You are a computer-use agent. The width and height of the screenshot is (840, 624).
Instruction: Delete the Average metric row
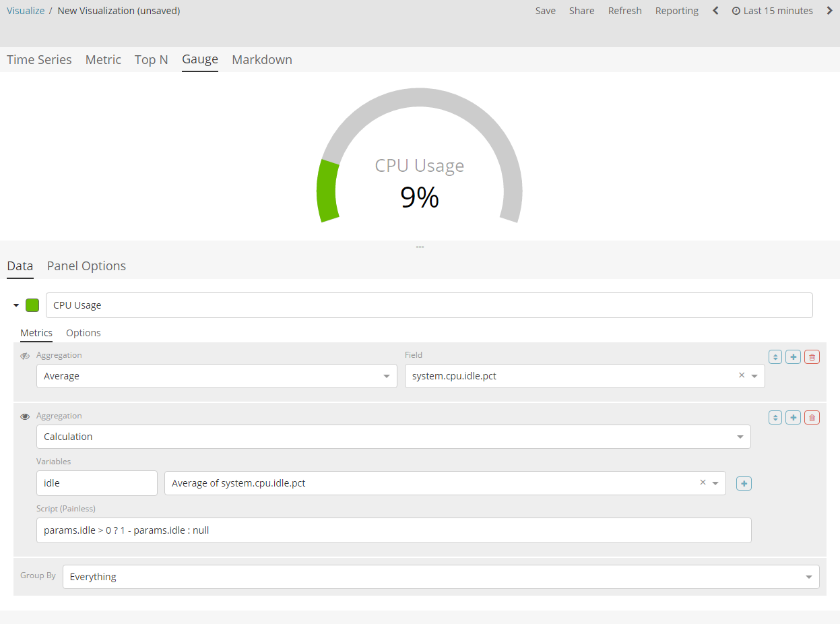click(812, 357)
